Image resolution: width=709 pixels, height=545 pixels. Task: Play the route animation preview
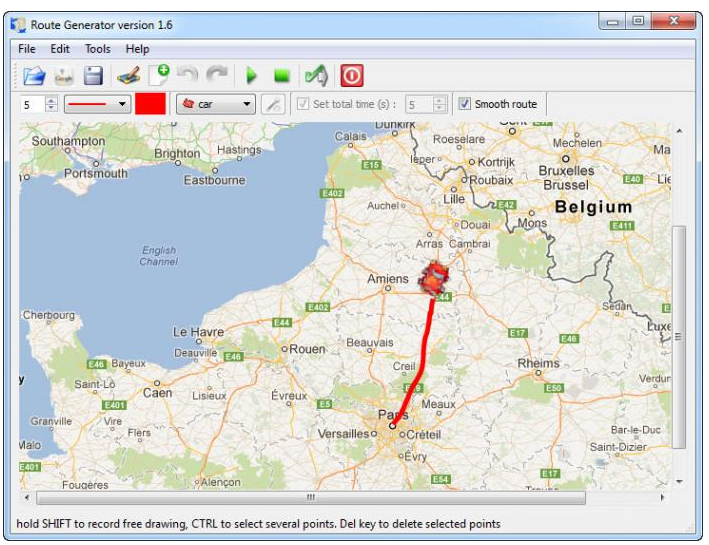251,76
